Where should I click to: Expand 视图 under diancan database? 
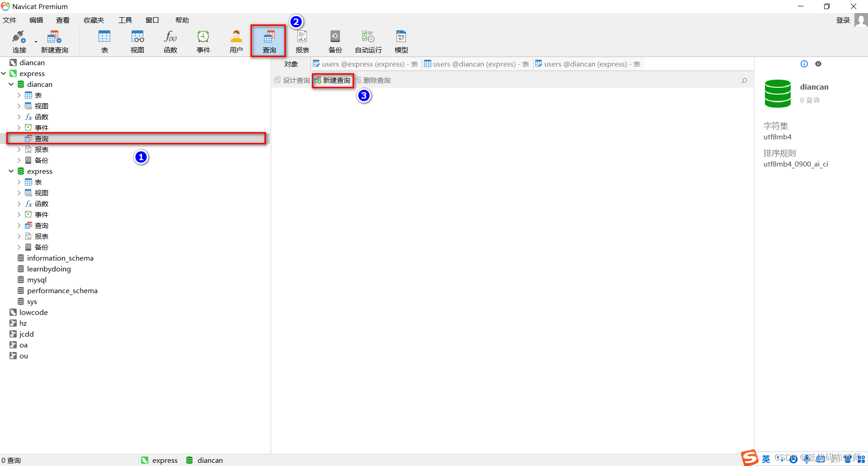point(19,106)
